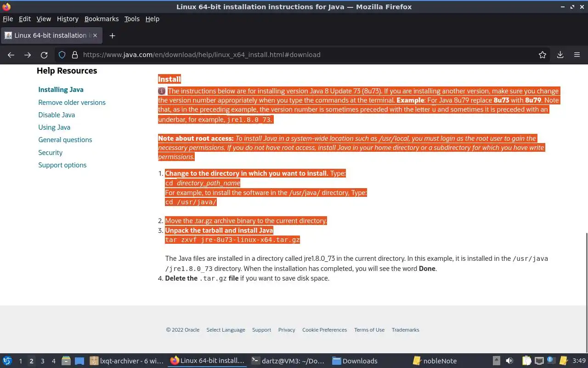Viewport: 588px width, 368px height.
Task: Reload the current page
Action: click(x=44, y=55)
